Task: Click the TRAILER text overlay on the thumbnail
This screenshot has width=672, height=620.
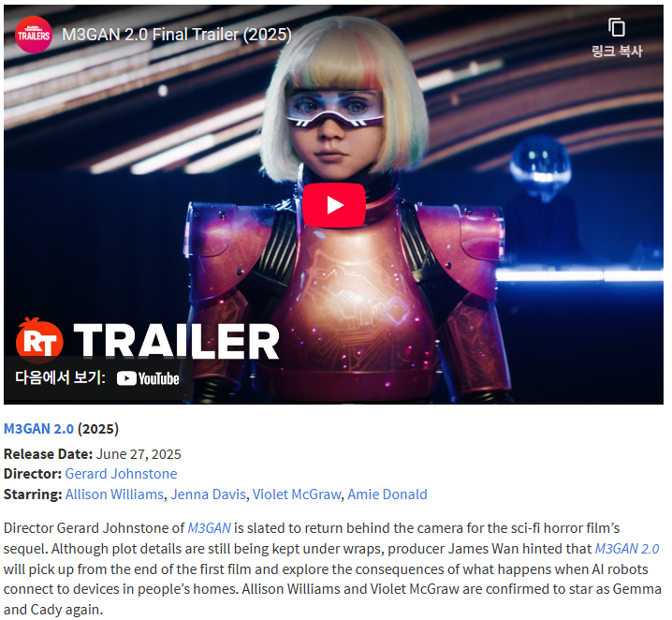Action: (176, 341)
